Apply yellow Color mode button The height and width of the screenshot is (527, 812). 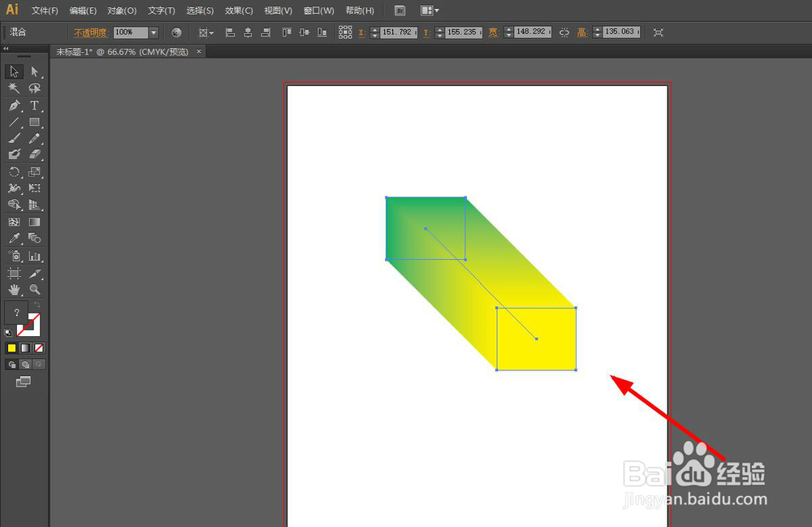point(11,348)
